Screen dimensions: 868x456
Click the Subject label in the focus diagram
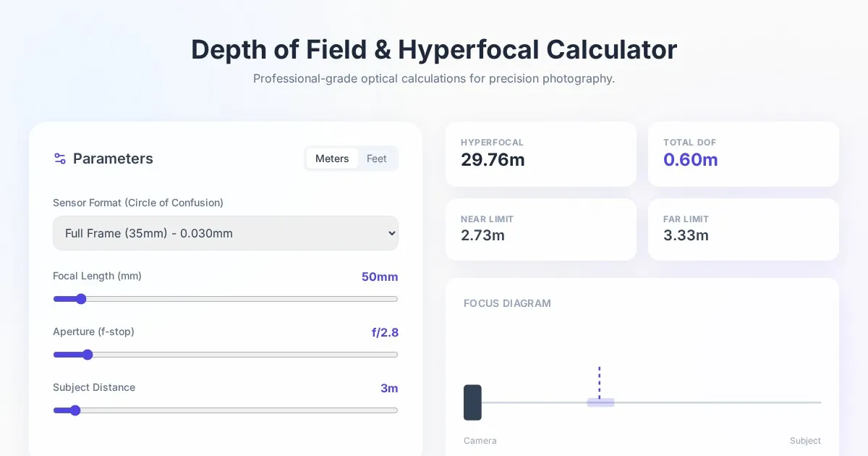click(x=804, y=441)
